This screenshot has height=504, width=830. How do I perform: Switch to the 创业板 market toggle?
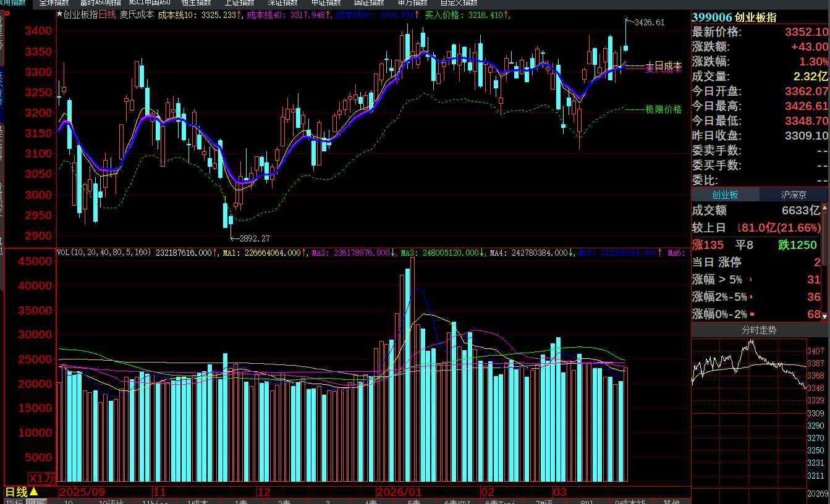pos(725,195)
